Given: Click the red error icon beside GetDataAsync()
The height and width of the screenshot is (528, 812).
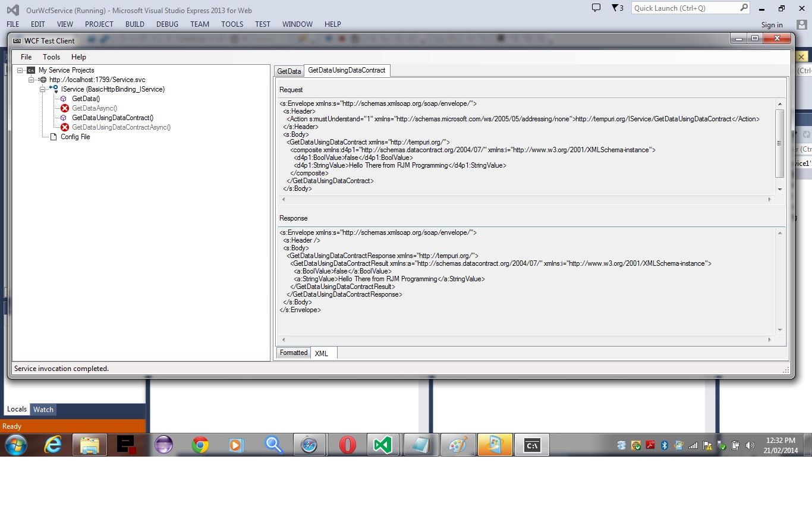Looking at the screenshot, I should [65, 108].
